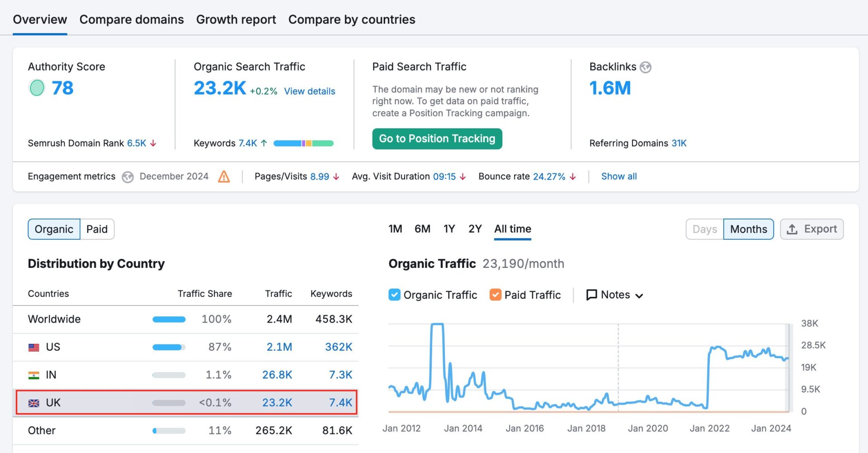Click Show all engagement metrics
This screenshot has height=453, width=868.
point(619,176)
